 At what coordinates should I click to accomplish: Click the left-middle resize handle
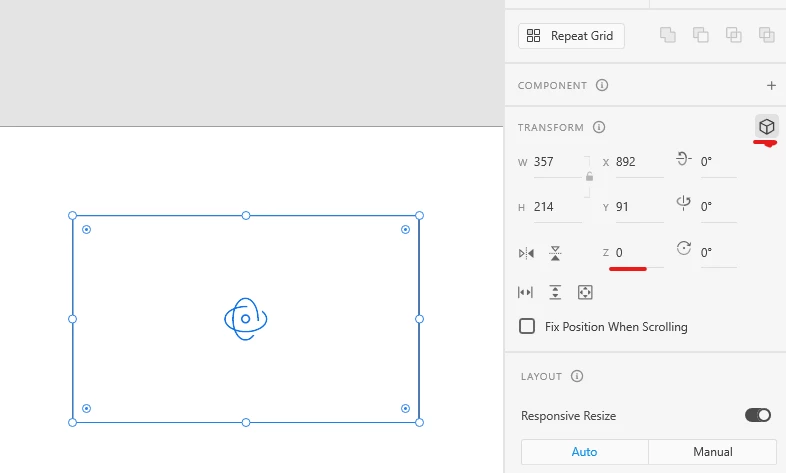click(x=72, y=319)
